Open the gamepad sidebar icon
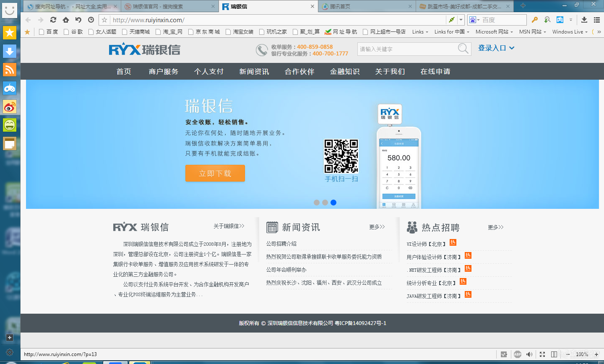 pyautogui.click(x=10, y=88)
